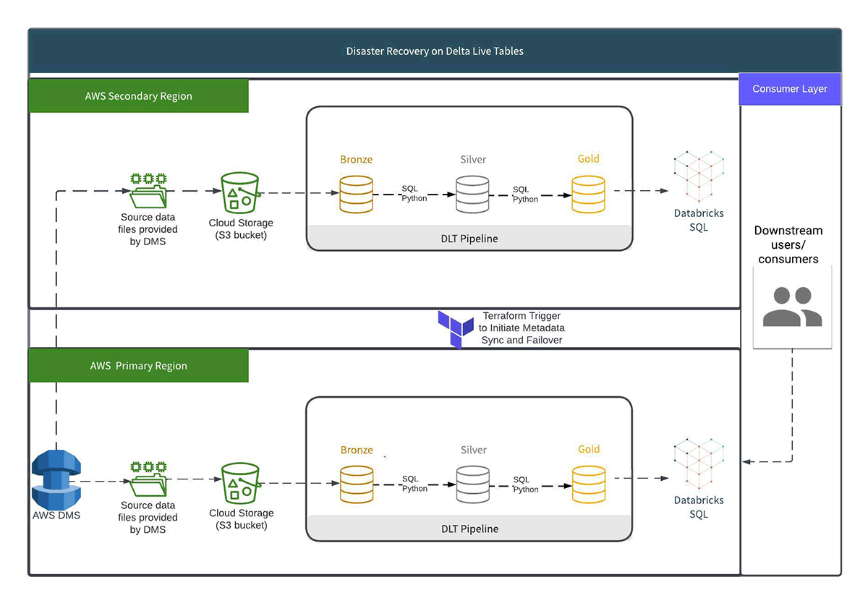This screenshot has width=868, height=611.
Task: Click Silver database icon in Primary Region pipeline
Action: pyautogui.click(x=474, y=484)
